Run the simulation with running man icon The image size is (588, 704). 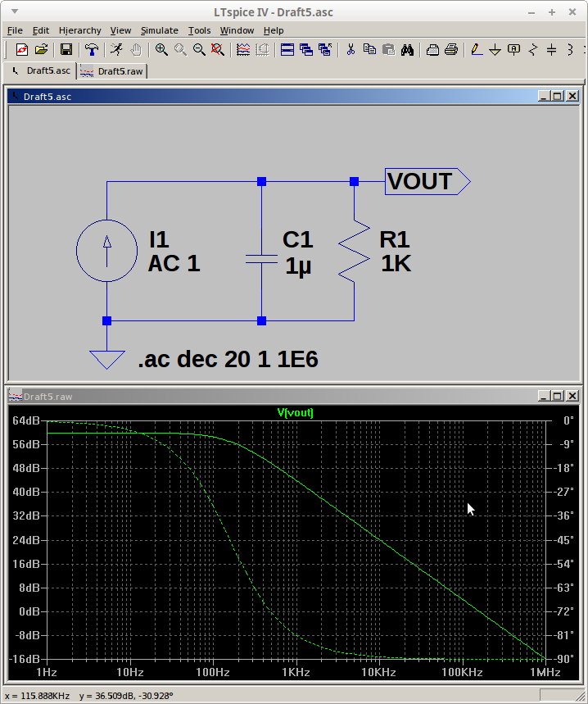pyautogui.click(x=116, y=49)
